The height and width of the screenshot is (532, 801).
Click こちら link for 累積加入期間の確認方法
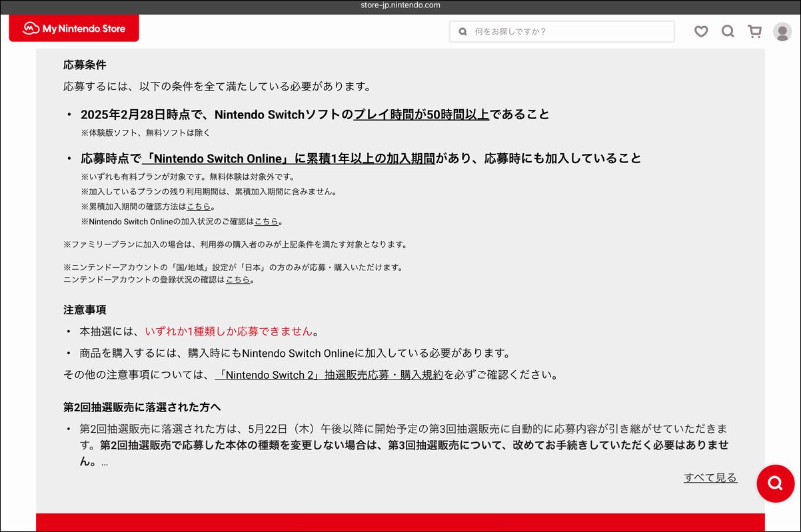point(199,206)
